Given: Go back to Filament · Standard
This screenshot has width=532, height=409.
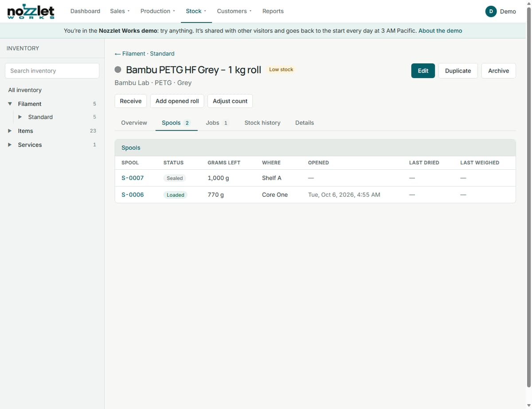Looking at the screenshot, I should 145,54.
